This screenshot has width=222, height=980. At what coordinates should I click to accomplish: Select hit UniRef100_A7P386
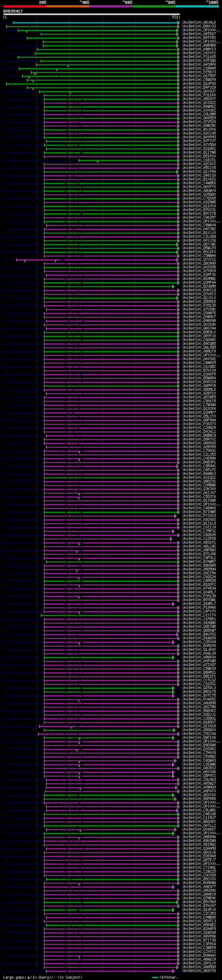(x=199, y=60)
